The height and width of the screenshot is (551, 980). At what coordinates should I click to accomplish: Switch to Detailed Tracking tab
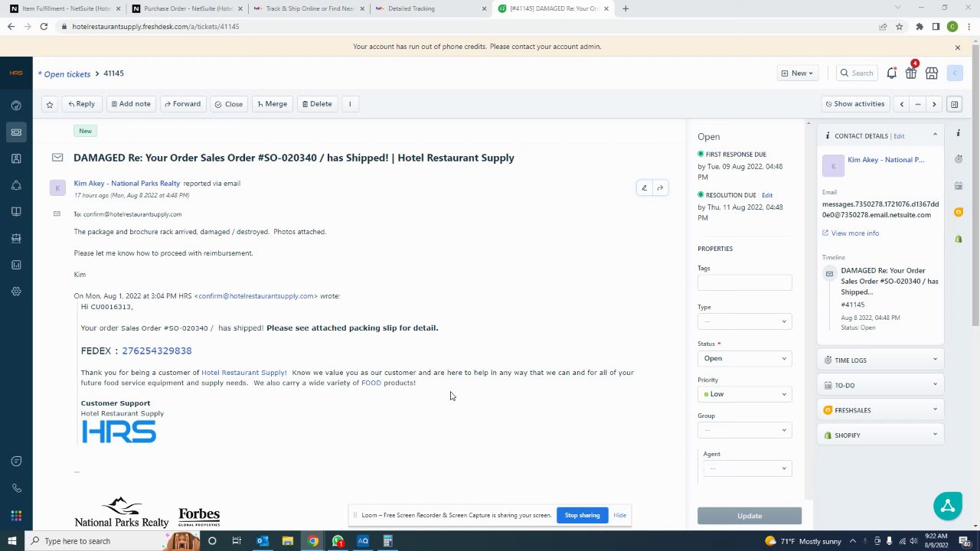[430, 9]
